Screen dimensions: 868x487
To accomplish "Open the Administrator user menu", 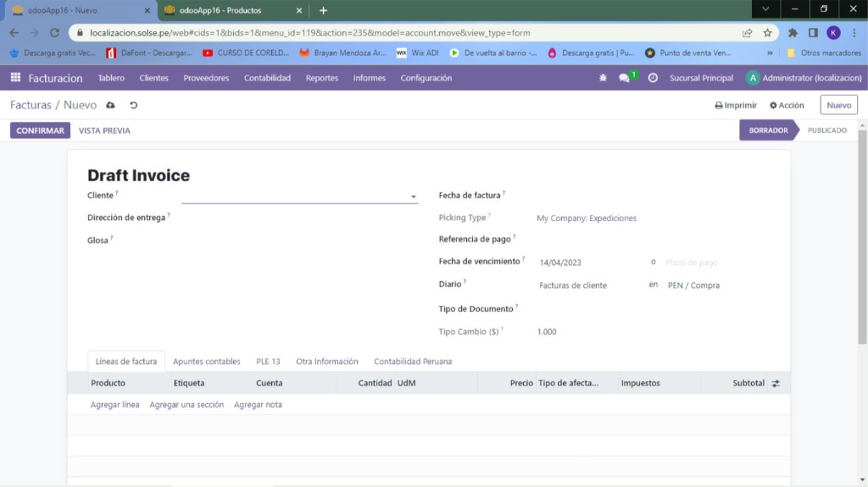I will tap(804, 78).
